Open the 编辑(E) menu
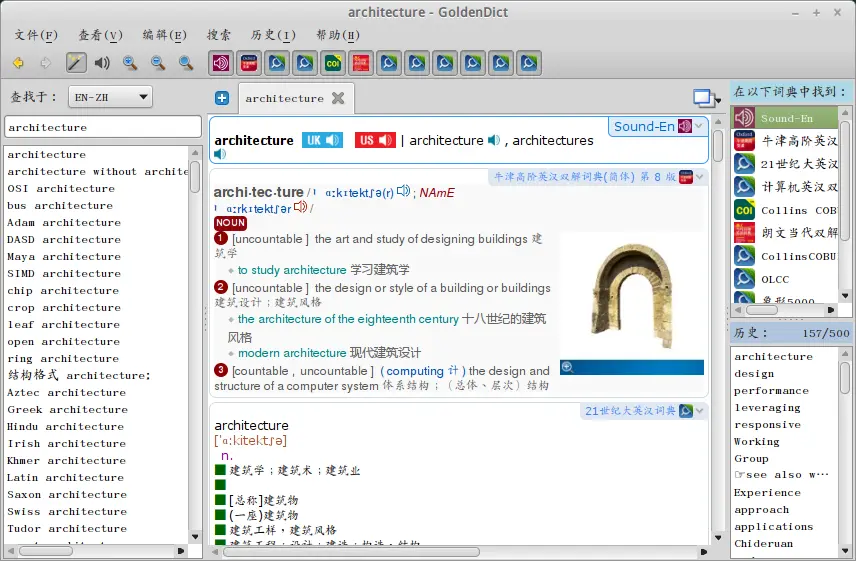Screen dimensions: 856x561 pos(164,35)
